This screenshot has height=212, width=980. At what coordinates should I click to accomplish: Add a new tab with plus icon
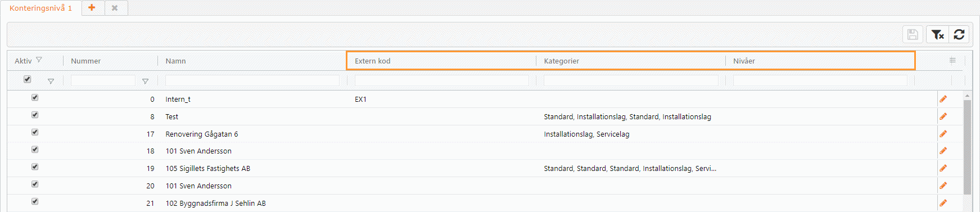[92, 8]
